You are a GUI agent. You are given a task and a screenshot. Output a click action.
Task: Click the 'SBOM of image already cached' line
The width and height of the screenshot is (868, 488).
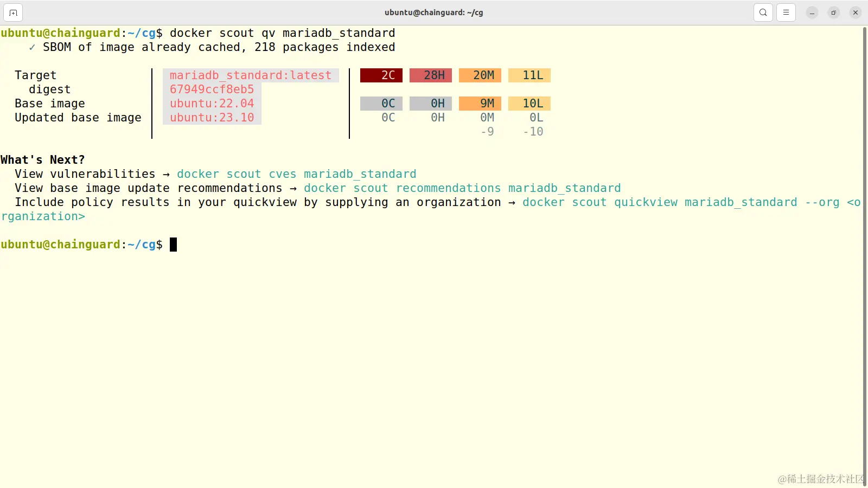pyautogui.click(x=212, y=47)
